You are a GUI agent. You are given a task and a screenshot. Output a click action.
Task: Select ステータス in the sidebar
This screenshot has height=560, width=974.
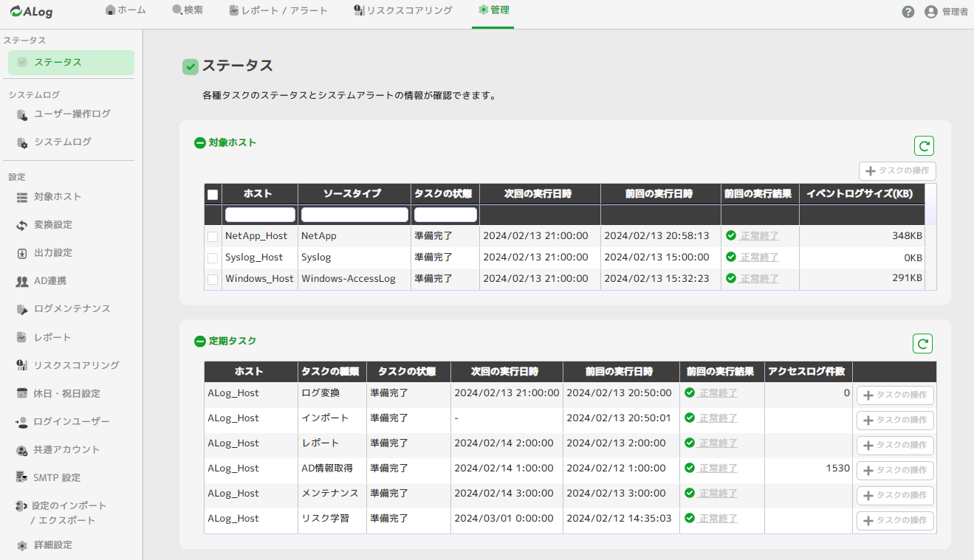coord(71,63)
